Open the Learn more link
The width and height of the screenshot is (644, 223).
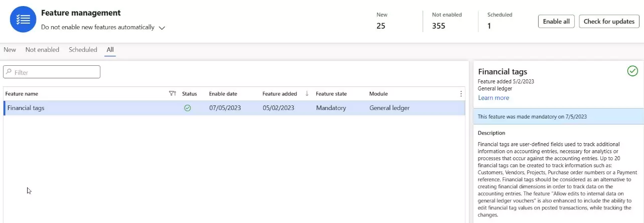pos(493,98)
